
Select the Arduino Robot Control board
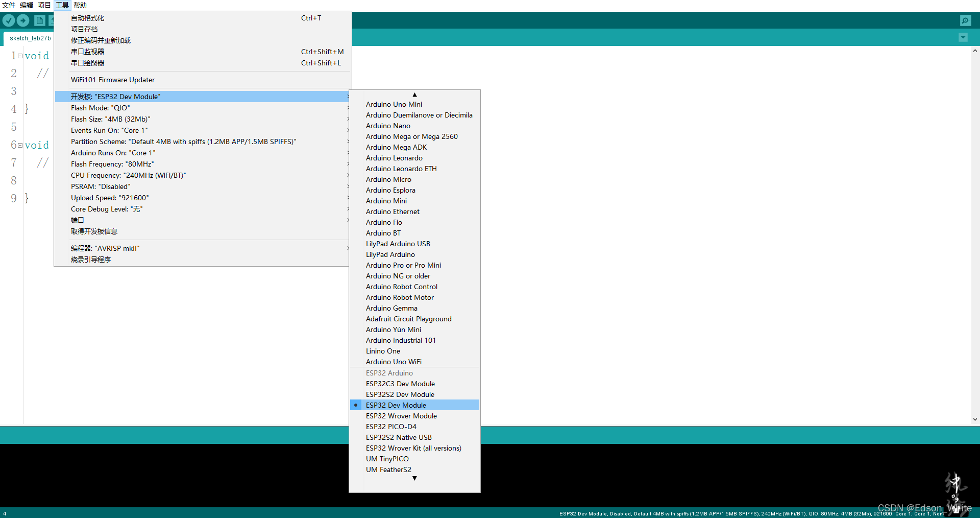tap(414, 287)
